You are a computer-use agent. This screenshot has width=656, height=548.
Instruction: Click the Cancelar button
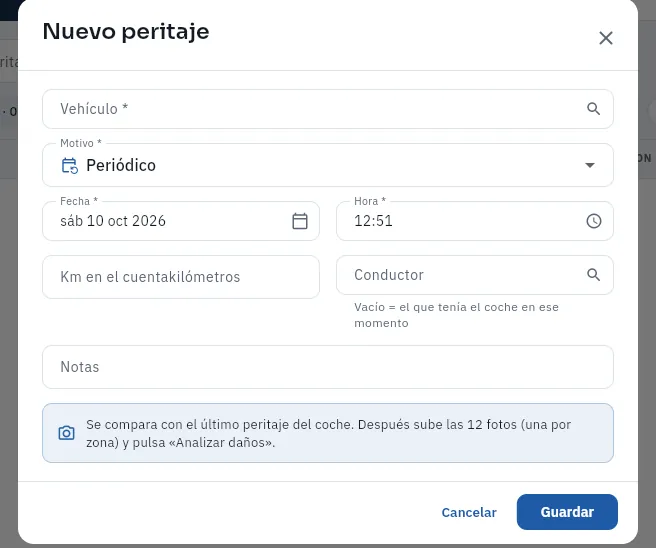(469, 512)
